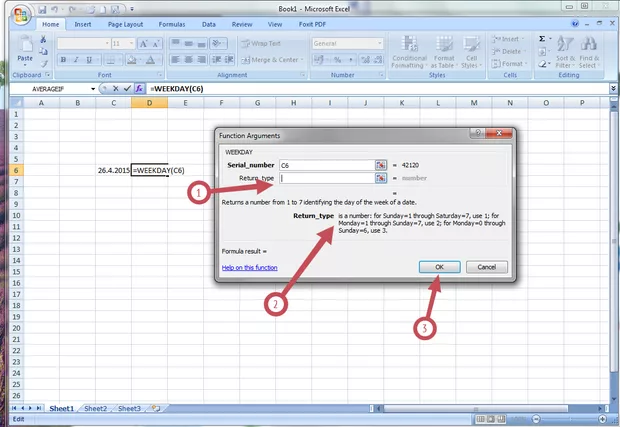The image size is (620, 427).
Task: Click the Orientation icon
Action: 217,43
